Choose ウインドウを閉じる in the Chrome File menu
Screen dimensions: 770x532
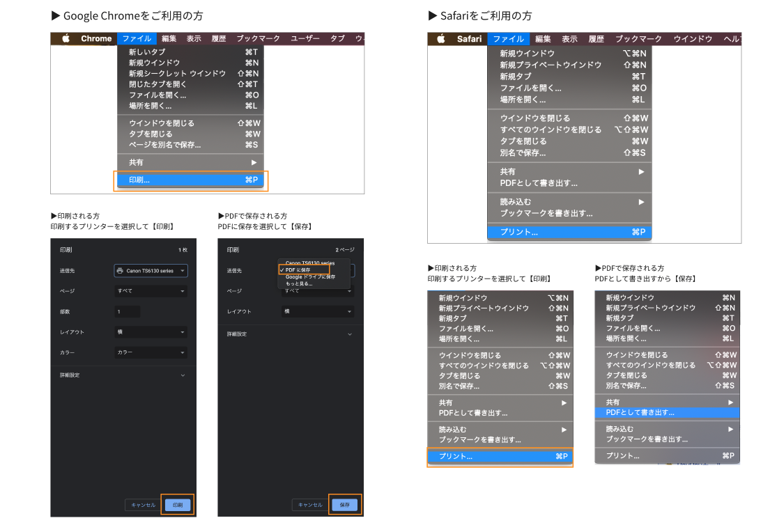click(190, 123)
